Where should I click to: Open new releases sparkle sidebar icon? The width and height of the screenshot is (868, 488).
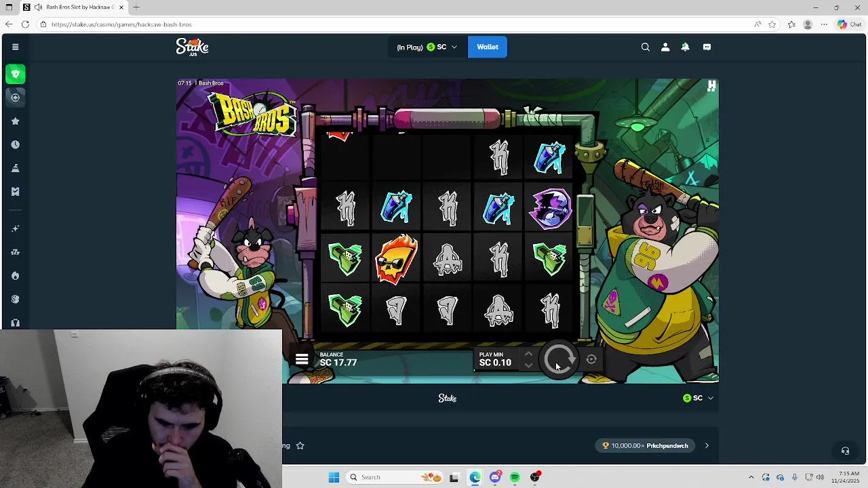(15, 228)
